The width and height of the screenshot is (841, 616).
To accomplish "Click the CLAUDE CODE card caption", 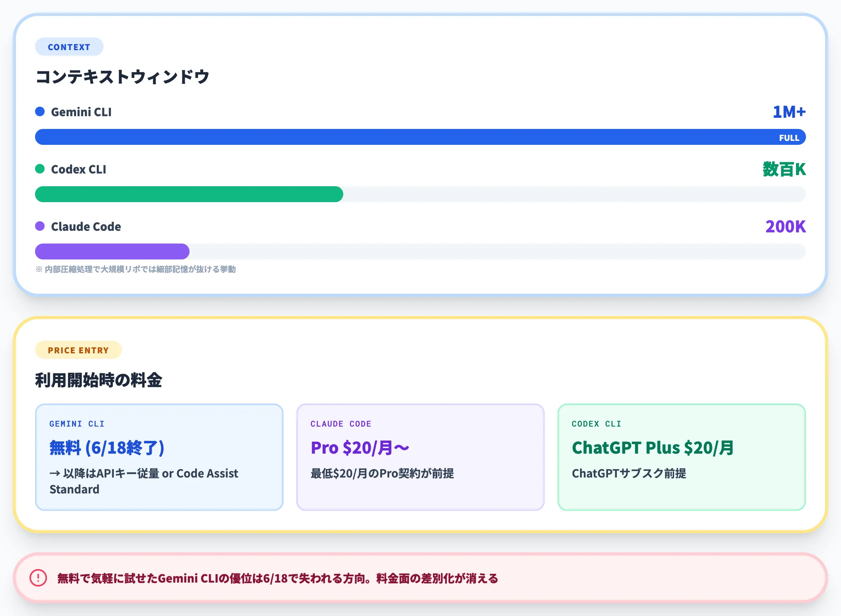I will pos(341,424).
